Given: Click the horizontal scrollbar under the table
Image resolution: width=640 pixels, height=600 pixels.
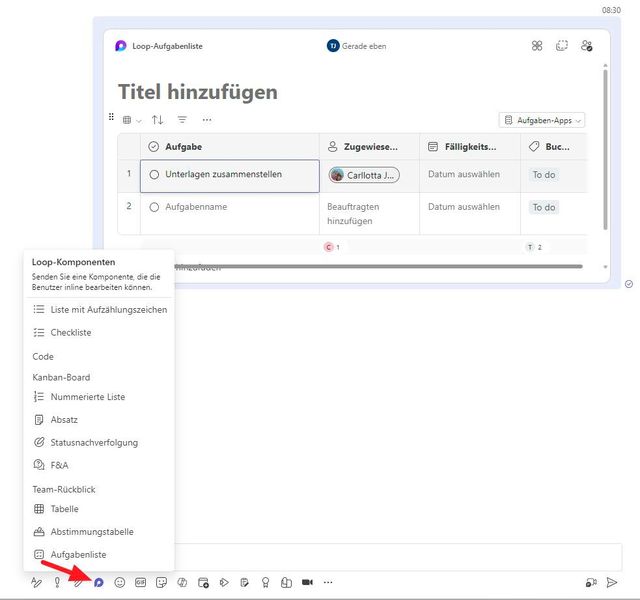Looking at the screenshot, I should tap(378, 267).
